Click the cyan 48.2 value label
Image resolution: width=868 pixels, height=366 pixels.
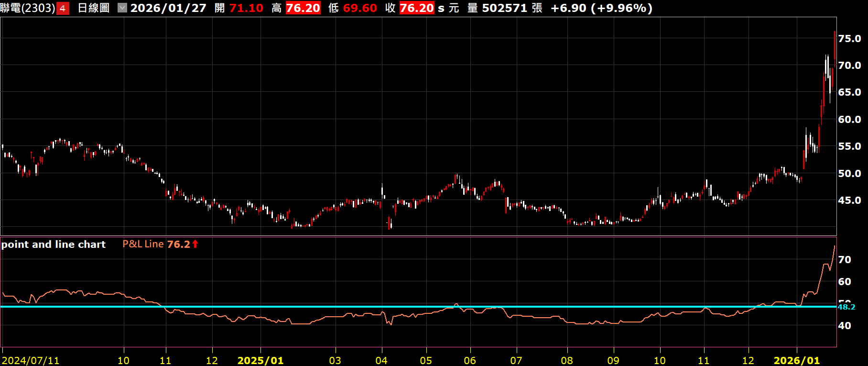[x=846, y=307]
